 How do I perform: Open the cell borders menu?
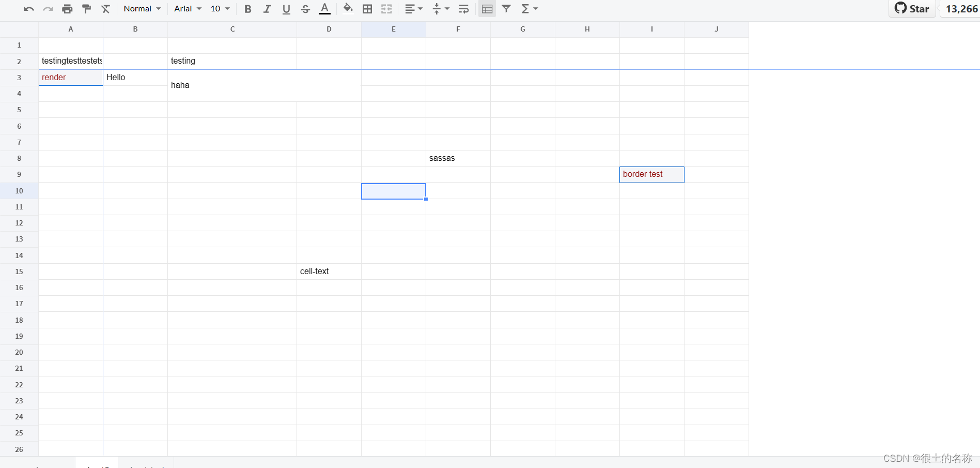click(367, 9)
